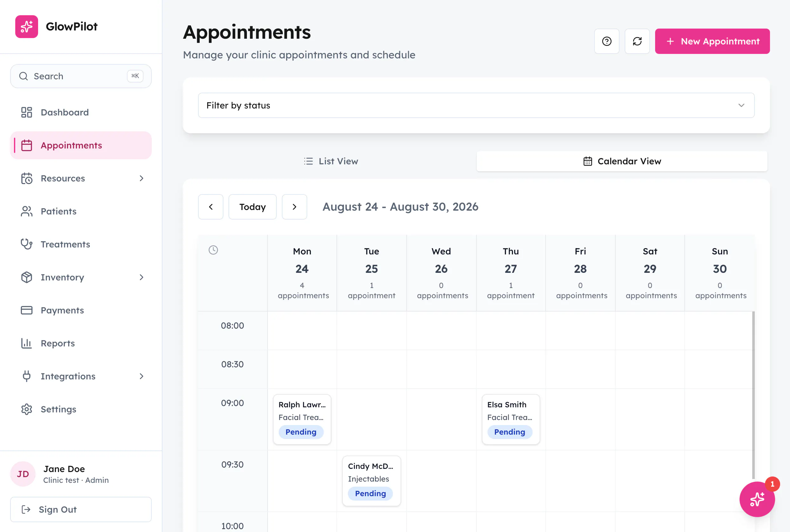Click the Dashboard grid icon

click(26, 112)
